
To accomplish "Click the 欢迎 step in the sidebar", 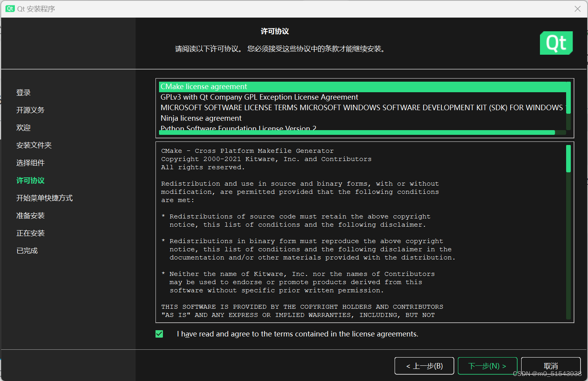I will (x=23, y=128).
